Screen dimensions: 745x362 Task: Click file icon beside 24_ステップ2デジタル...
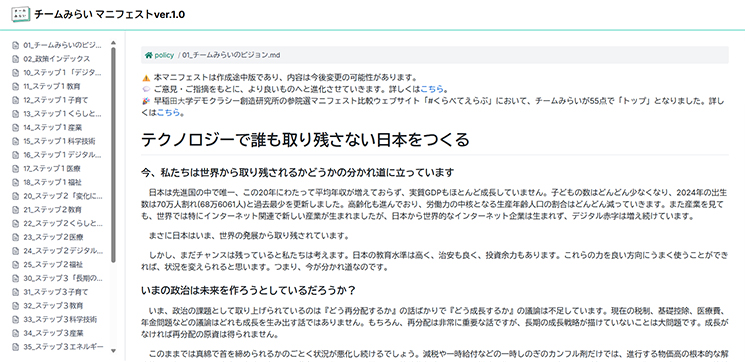[x=15, y=251]
